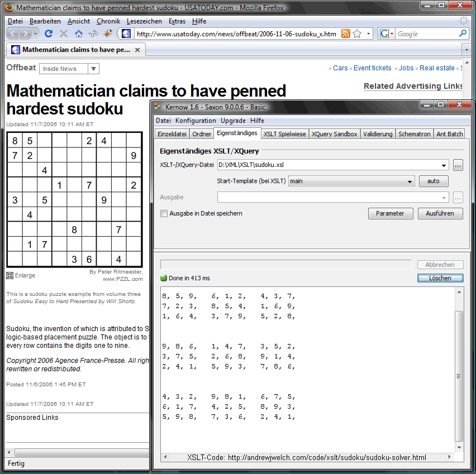Expand Start-Template main dropdown
This screenshot has width=476, height=474.
coord(410,181)
